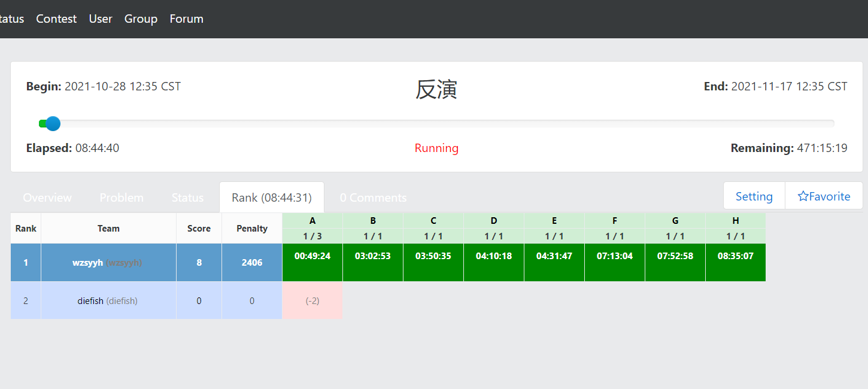This screenshot has width=868, height=389.
Task: Open User in top navigation
Action: point(101,19)
